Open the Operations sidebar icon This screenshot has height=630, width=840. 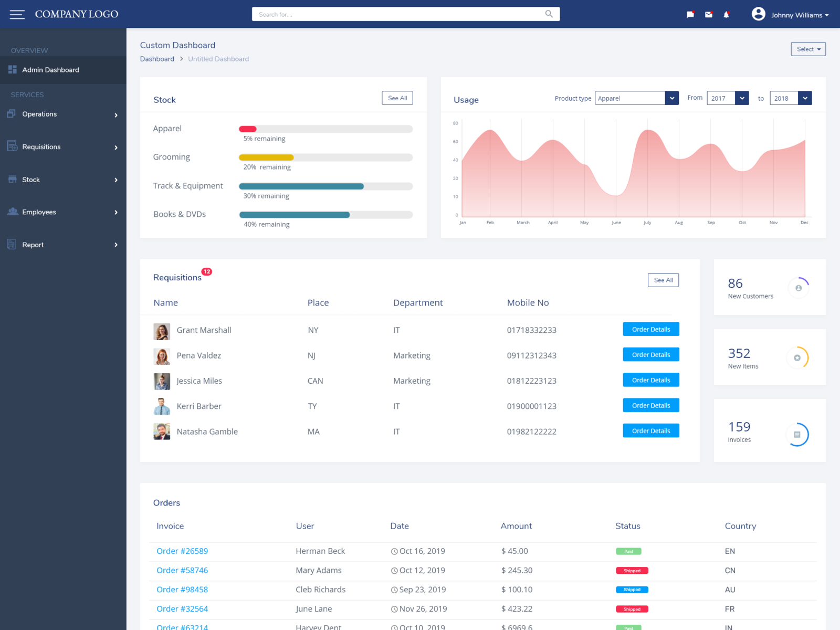(x=12, y=114)
